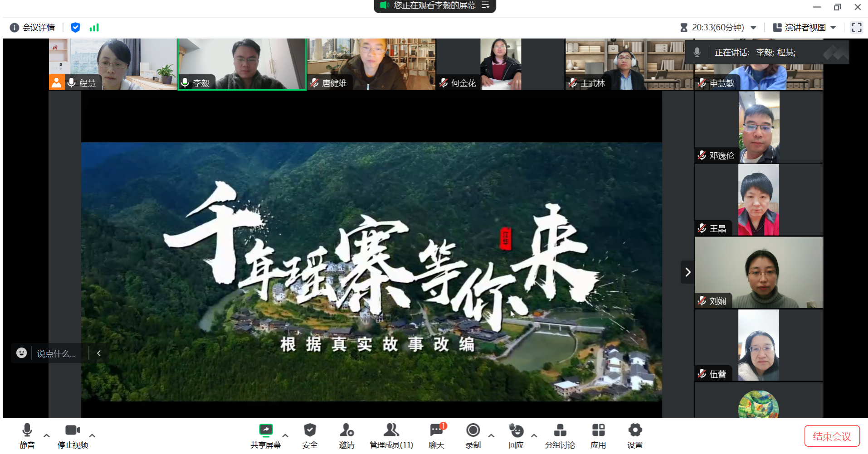Viewport: 868px width, 454px height.
Task: Open the Security (安全) shield icon
Action: point(310,430)
